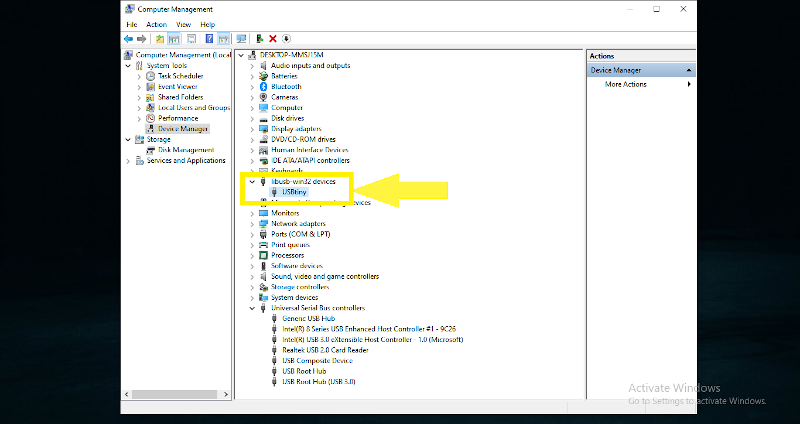Expand the Ports (COM & LPT) category
Screen dimensions: 800x424
point(252,234)
